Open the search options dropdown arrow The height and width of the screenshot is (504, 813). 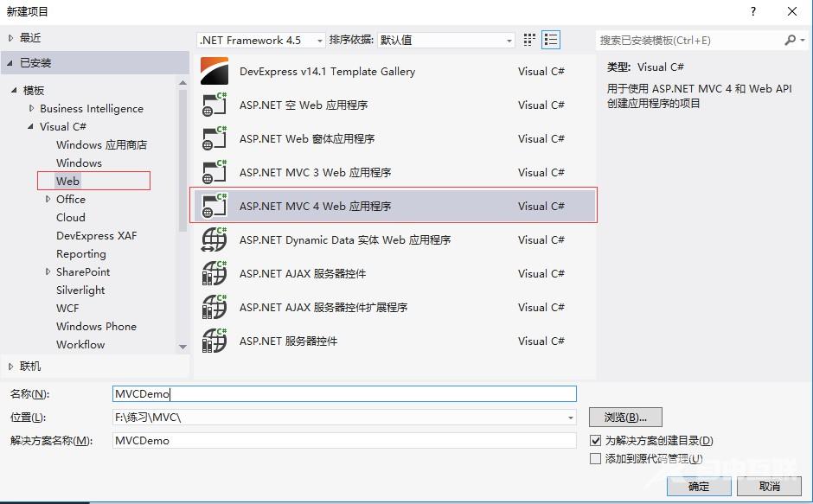(x=803, y=40)
